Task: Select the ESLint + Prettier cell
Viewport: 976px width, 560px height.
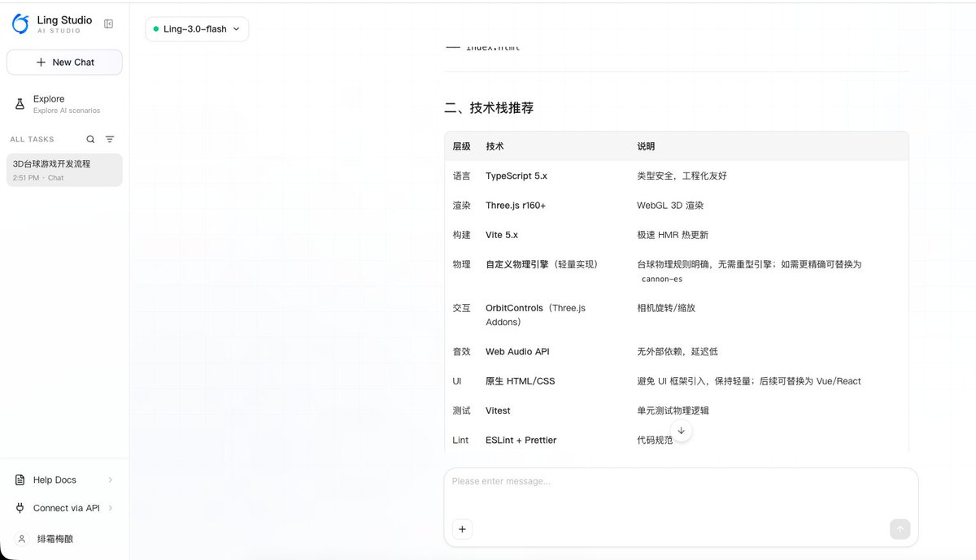Action: point(521,440)
